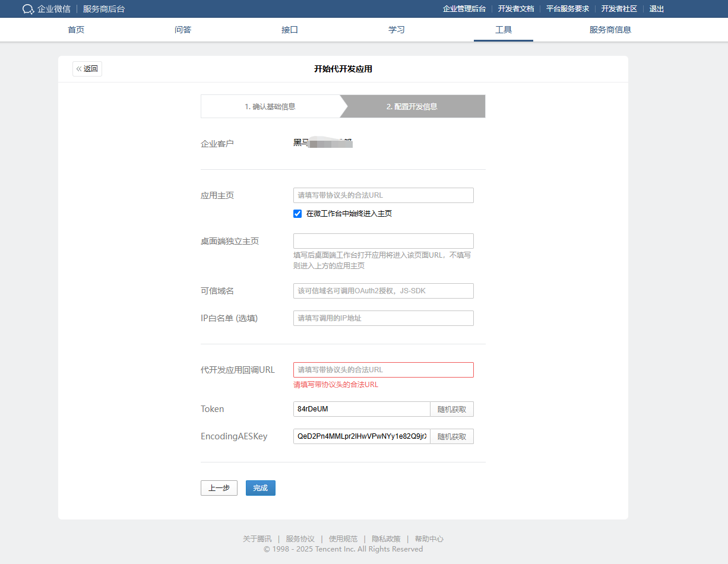Switch to the 首页 nav tab
This screenshot has height=564, width=728.
(76, 30)
